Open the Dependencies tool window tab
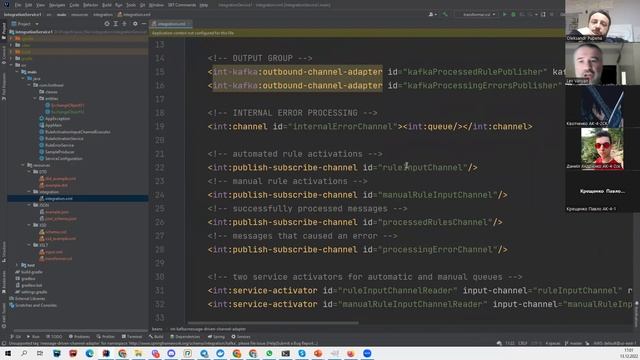The image size is (640, 360). (185, 337)
